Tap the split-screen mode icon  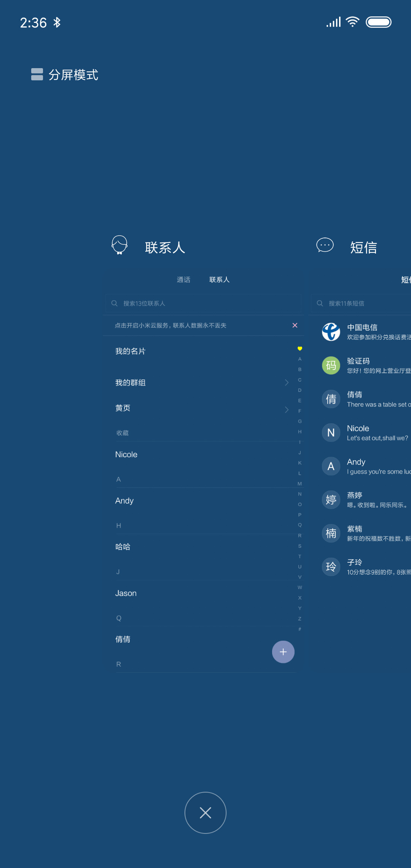click(37, 74)
